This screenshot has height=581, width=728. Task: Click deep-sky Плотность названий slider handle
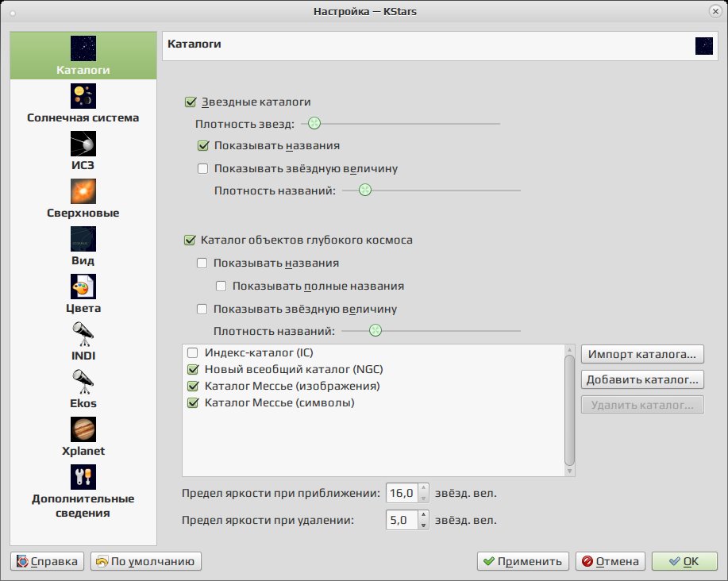pos(376,330)
